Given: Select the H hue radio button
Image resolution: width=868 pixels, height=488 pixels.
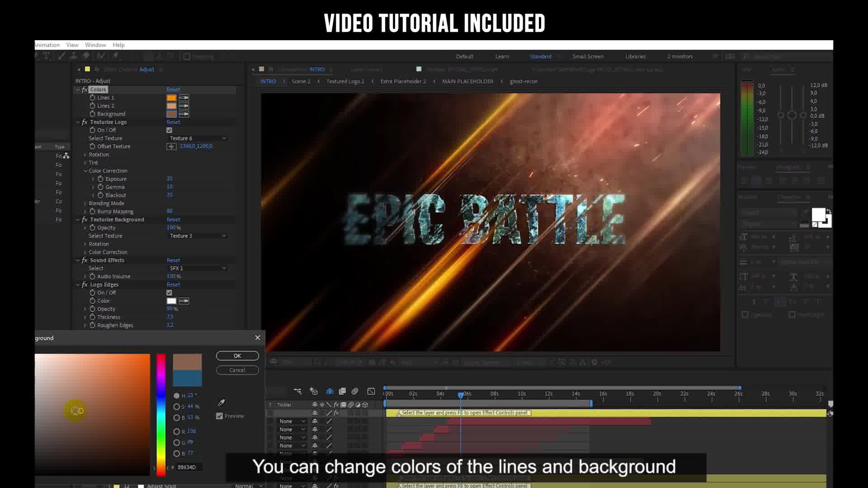Looking at the screenshot, I should (x=177, y=396).
